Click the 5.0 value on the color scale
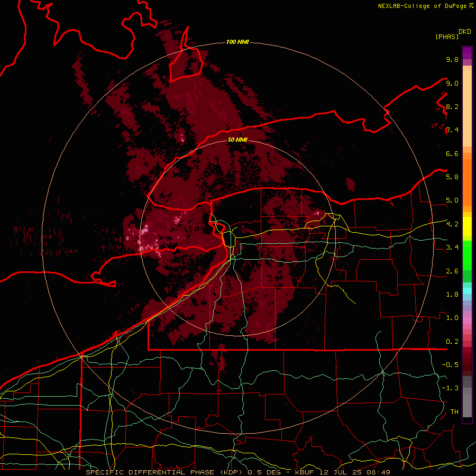 point(452,200)
